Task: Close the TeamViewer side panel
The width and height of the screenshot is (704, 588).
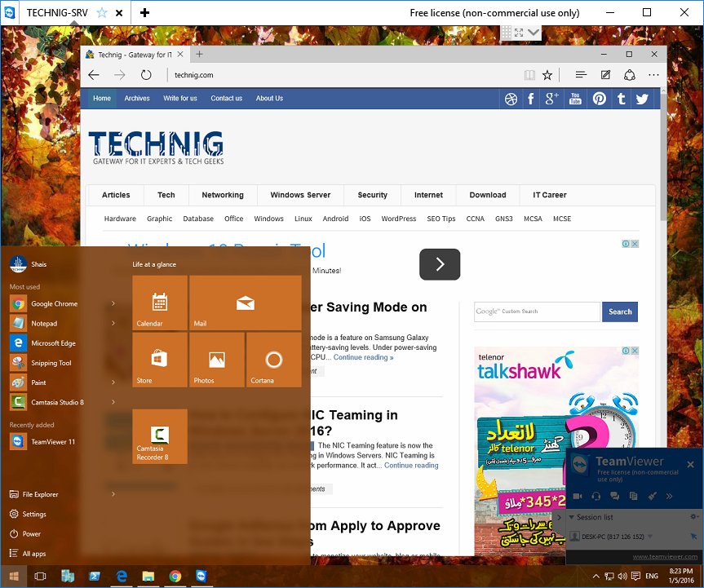Action: (690, 465)
